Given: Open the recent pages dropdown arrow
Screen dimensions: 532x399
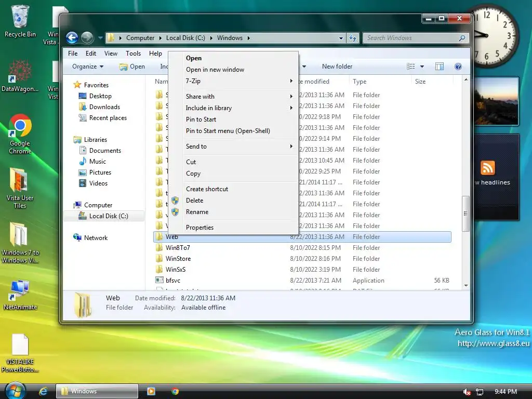Looking at the screenshot, I should click(x=100, y=38).
